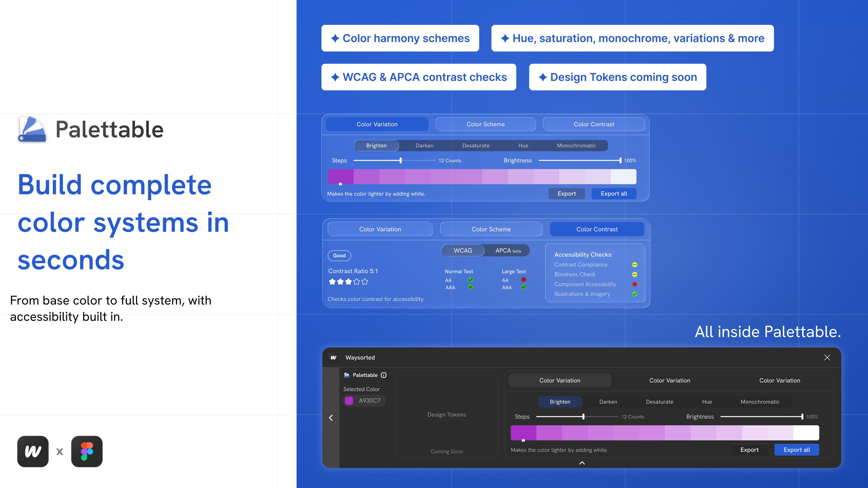The image size is (868, 488).
Task: Click the black Waysorted logo at bottom left
Action: [x=33, y=451]
